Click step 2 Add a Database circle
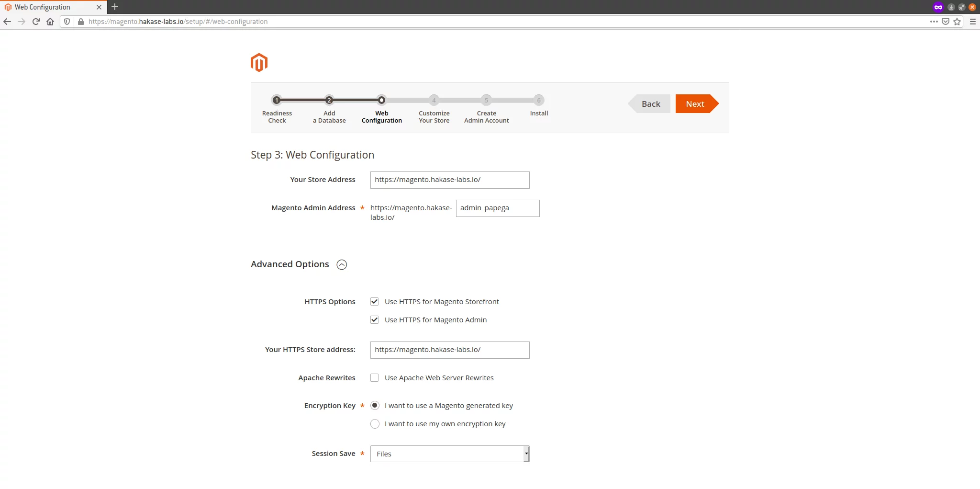Viewport: 980px width, 489px height. (329, 100)
